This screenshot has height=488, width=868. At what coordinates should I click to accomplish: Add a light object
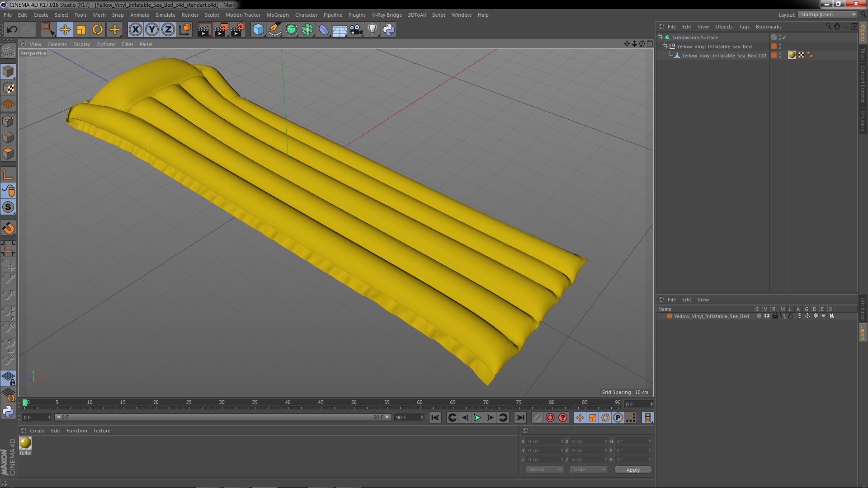[x=372, y=30]
